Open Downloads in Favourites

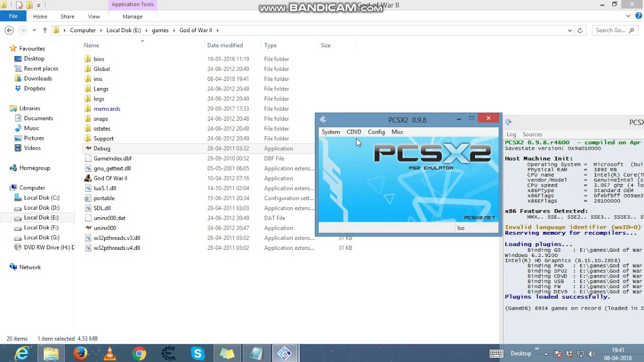pyautogui.click(x=38, y=78)
